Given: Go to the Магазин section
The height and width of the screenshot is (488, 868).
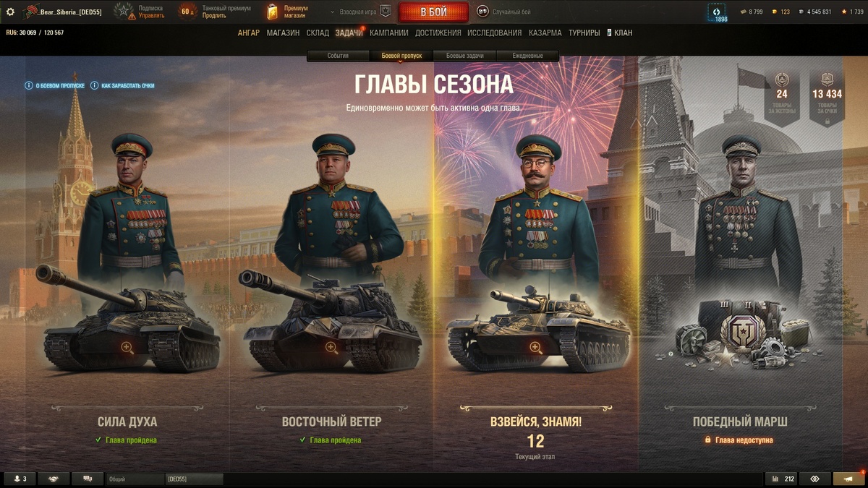Looking at the screenshot, I should click(283, 33).
